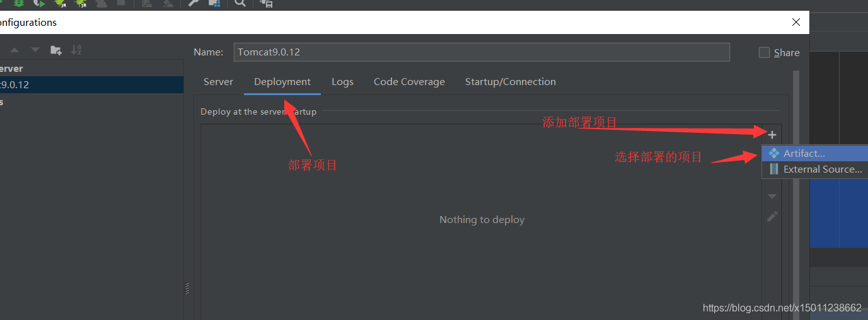The height and width of the screenshot is (320, 868).
Task: Add deployment item with the plus button
Action: pos(772,134)
